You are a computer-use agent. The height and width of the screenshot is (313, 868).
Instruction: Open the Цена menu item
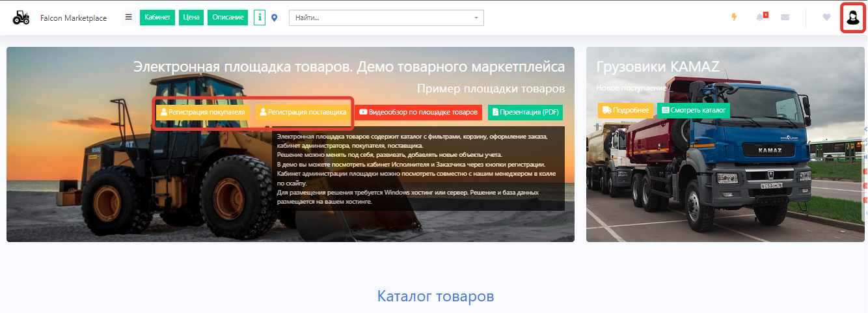(191, 18)
